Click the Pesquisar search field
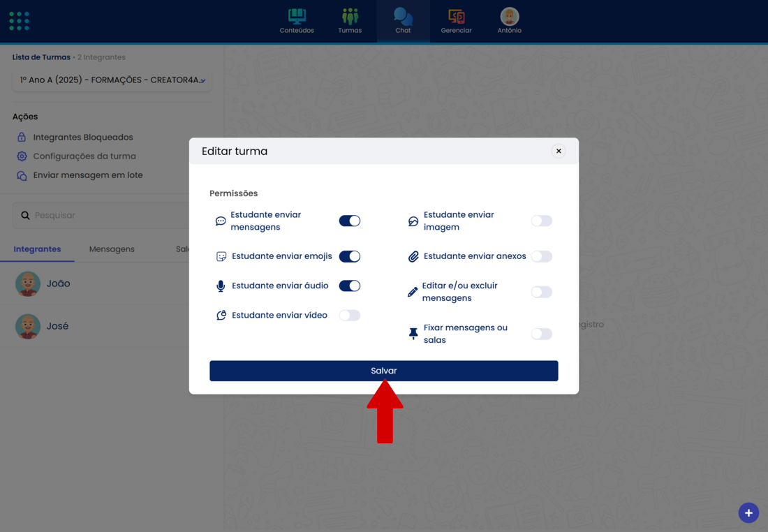768x532 pixels. click(105, 216)
